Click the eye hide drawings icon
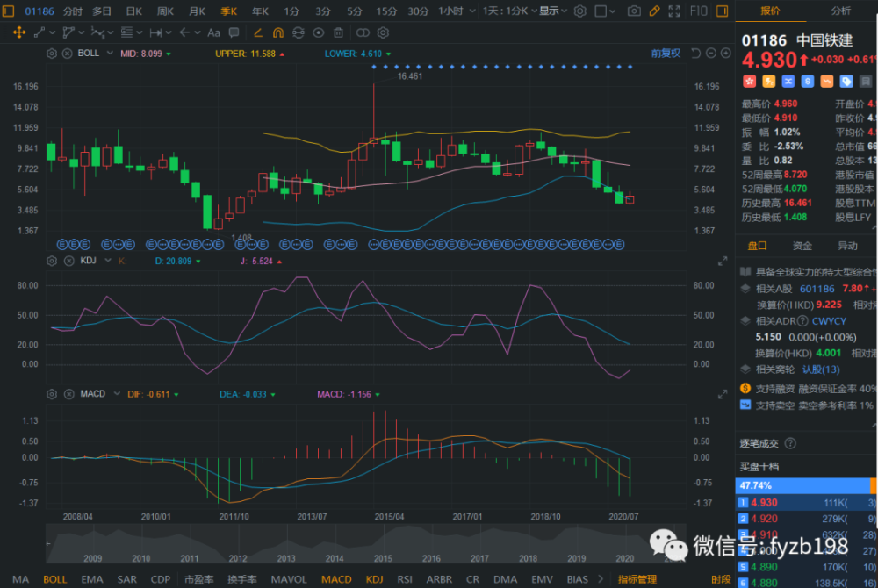Viewport: 878px width, 588px height. pyautogui.click(x=318, y=33)
